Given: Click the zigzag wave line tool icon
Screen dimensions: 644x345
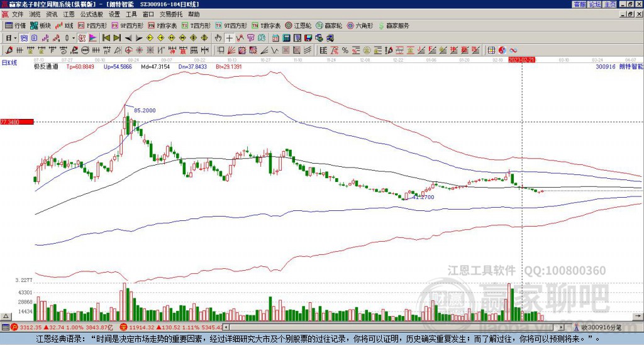Looking at the screenshot, I should 275,50.
